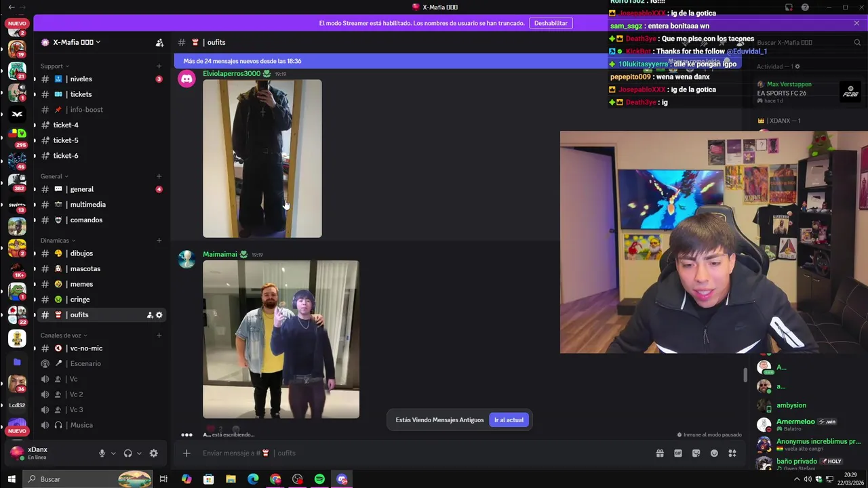Open Windows Task View
868x488 pixels.
(163, 479)
